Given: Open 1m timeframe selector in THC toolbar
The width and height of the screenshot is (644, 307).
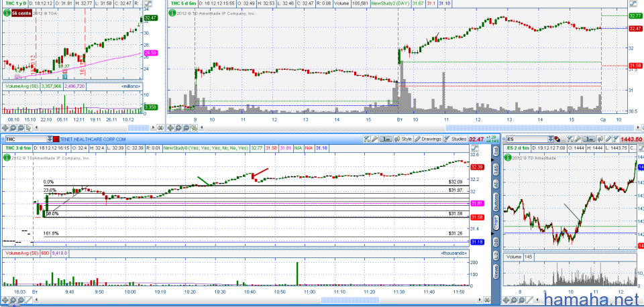Looking at the screenshot, I should point(386,139).
